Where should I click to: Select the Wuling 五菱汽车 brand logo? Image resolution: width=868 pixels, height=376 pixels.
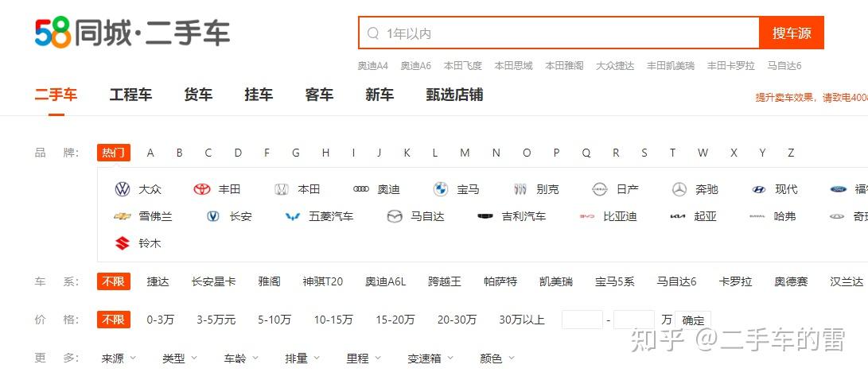(x=293, y=217)
